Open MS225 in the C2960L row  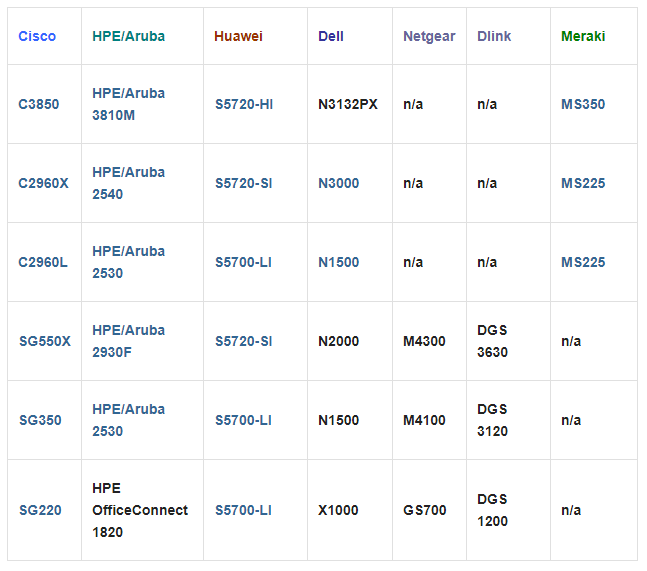[583, 262]
